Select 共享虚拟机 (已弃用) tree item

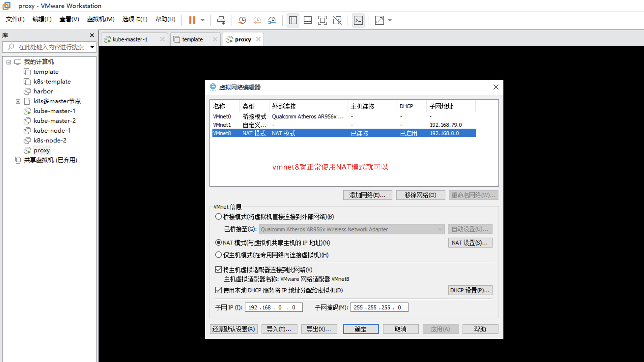[x=50, y=160]
